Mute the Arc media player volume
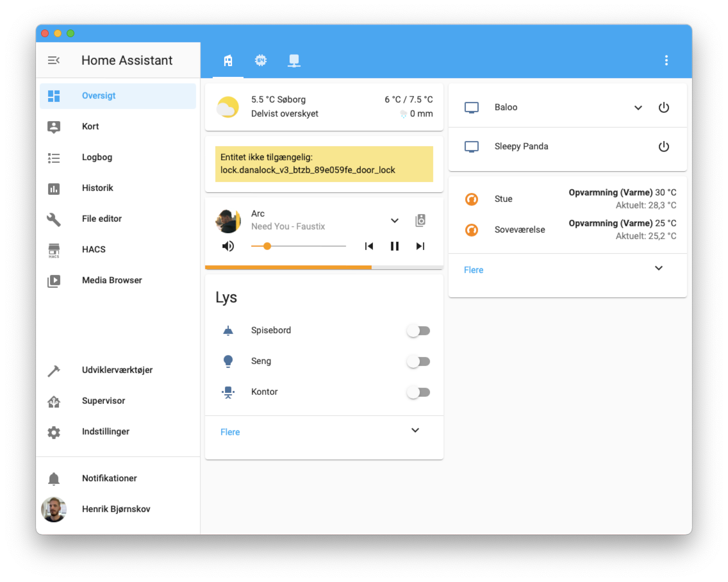 228,246
